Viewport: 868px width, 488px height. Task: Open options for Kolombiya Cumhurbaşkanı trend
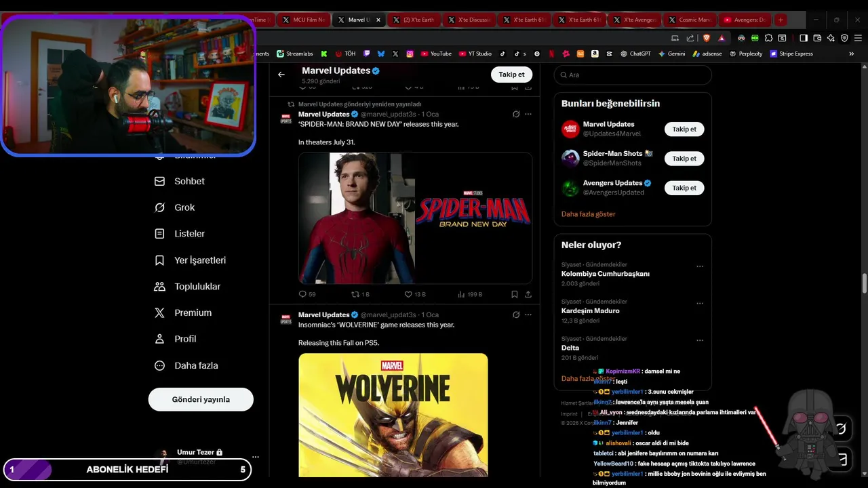point(700,266)
